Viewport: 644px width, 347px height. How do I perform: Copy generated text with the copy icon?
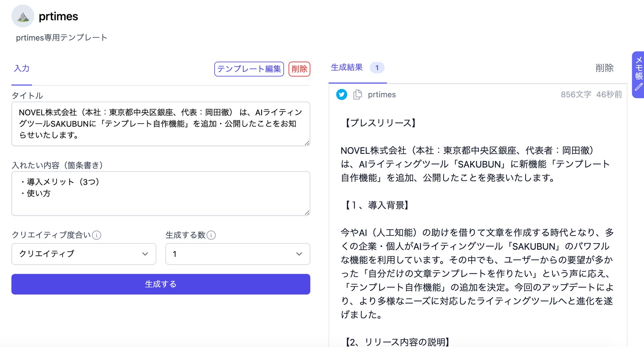(x=357, y=95)
